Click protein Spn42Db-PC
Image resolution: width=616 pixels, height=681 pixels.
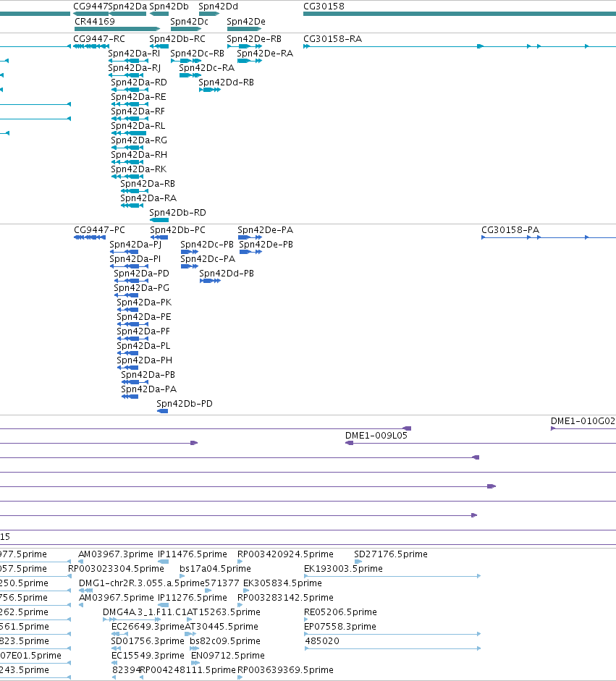pyautogui.click(x=177, y=229)
